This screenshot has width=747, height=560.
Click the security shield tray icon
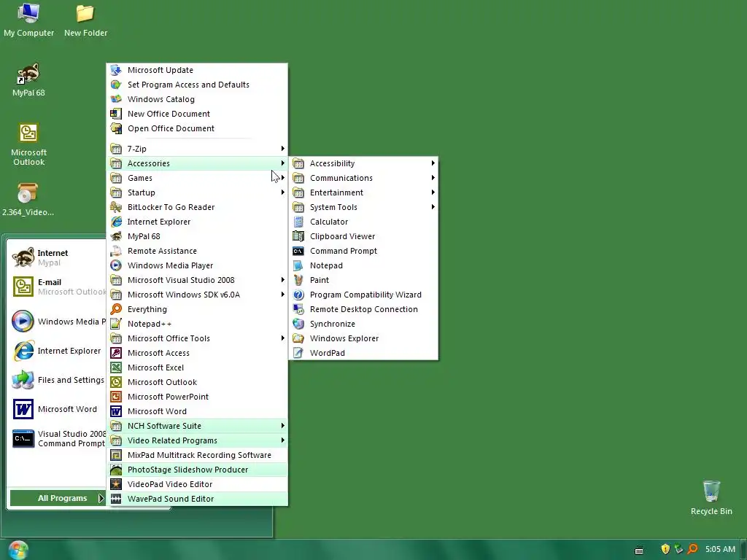coord(665,549)
